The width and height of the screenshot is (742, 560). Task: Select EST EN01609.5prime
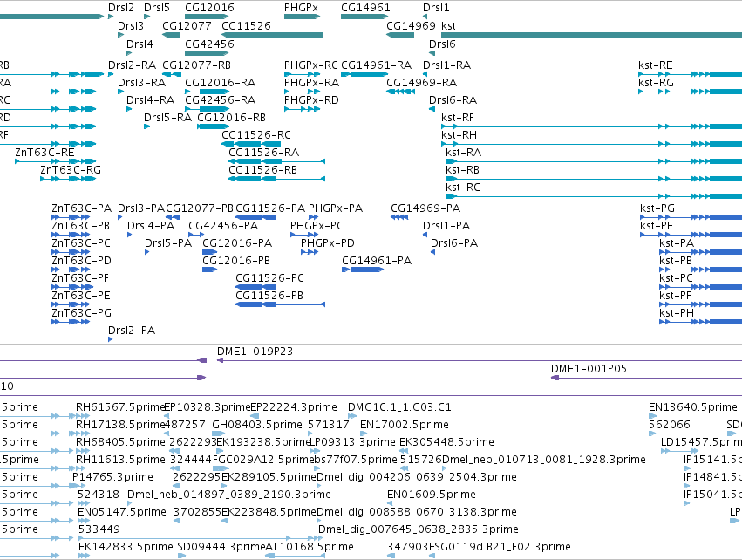click(431, 495)
